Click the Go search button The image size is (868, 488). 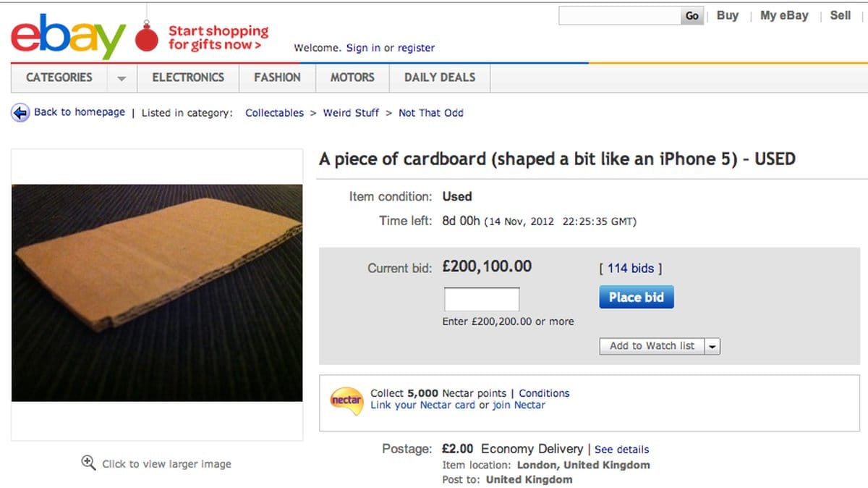(692, 16)
